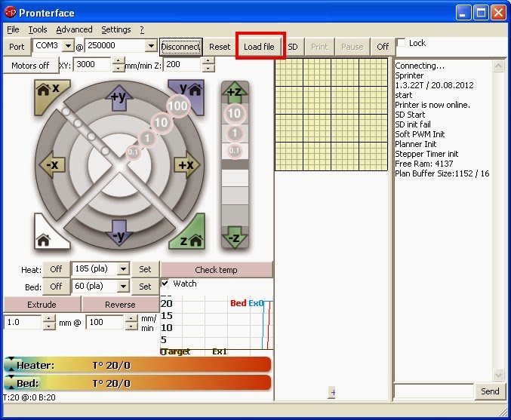The width and height of the screenshot is (511, 420).
Task: Click the SD button
Action: (293, 47)
